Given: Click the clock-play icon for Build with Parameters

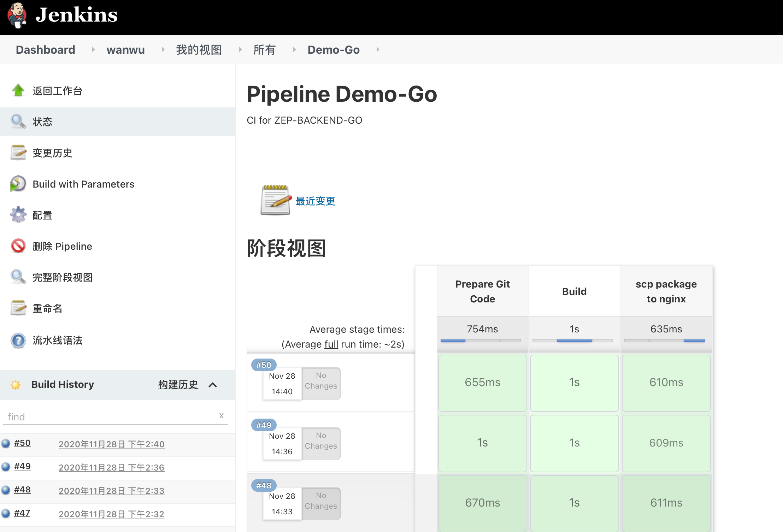Looking at the screenshot, I should [18, 184].
